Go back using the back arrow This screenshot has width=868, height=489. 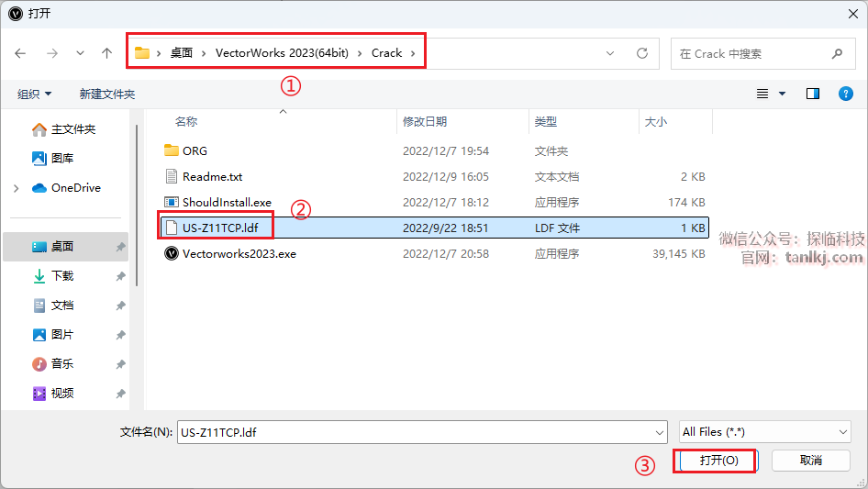point(20,53)
